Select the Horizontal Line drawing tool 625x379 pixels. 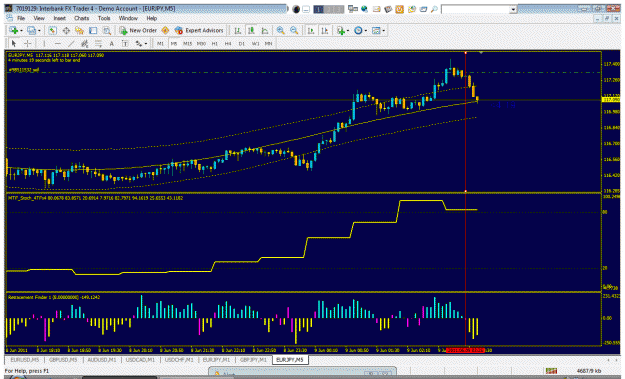pyautogui.click(x=58, y=43)
